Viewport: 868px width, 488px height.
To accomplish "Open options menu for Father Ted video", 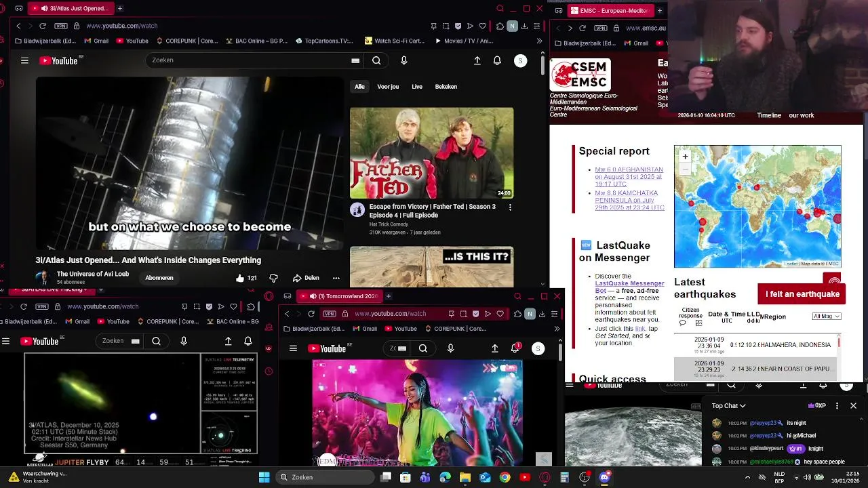I will click(x=510, y=207).
